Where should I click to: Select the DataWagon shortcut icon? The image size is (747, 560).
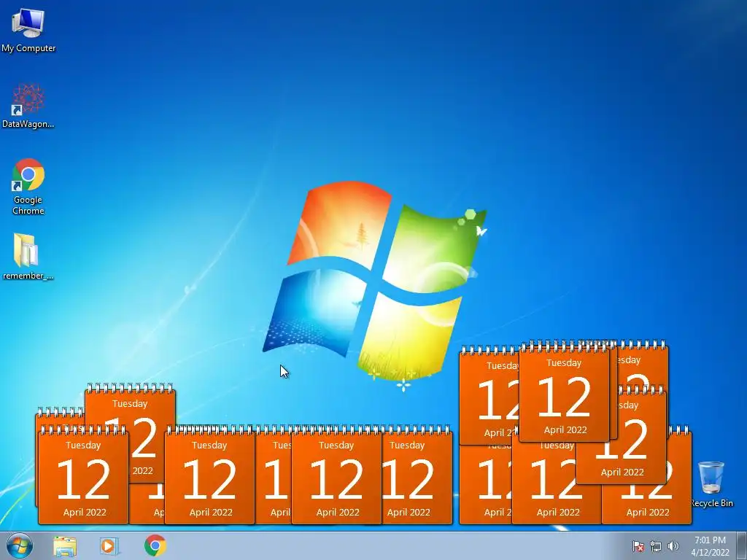[28, 106]
